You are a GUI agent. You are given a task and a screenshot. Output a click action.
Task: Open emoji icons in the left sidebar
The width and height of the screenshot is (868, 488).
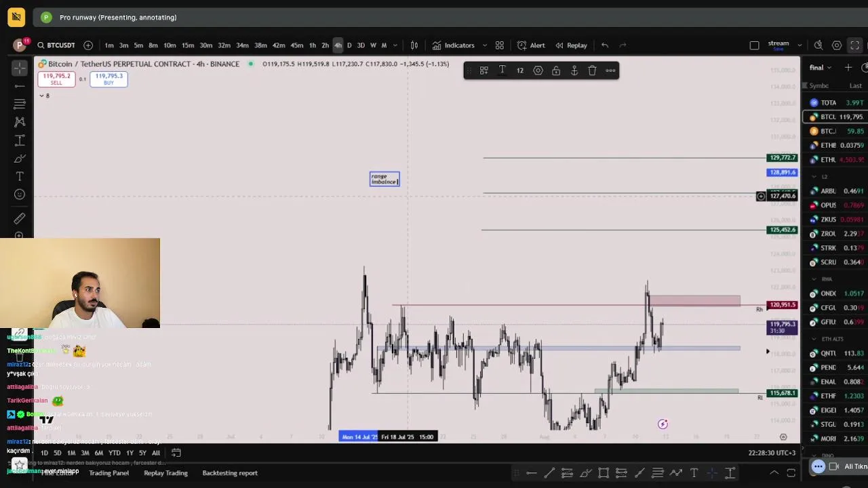click(x=20, y=195)
